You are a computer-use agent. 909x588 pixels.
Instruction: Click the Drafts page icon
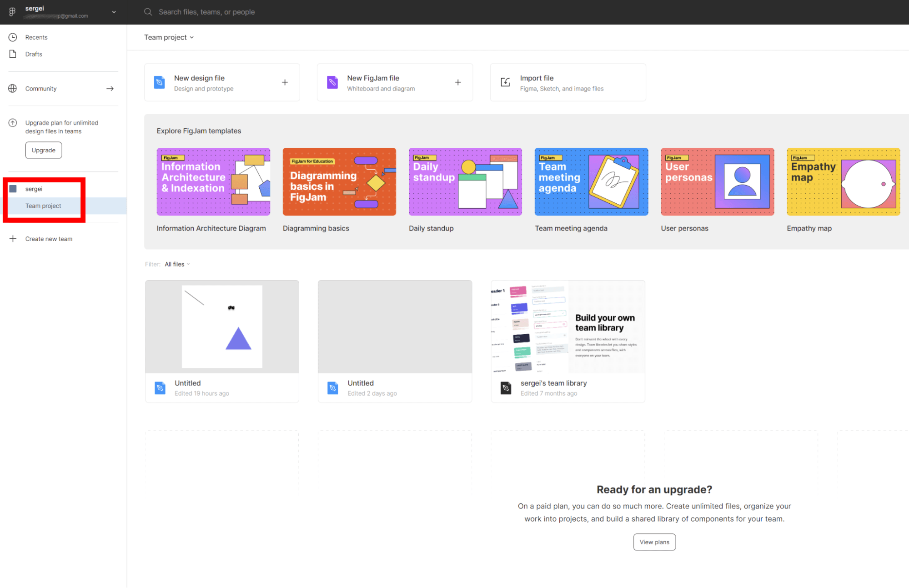pos(13,54)
